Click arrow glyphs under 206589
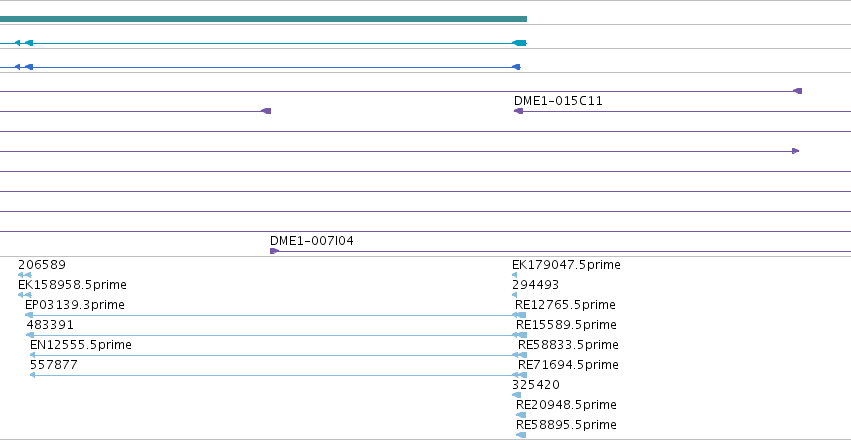This screenshot has height=440, width=851. click(x=24, y=275)
